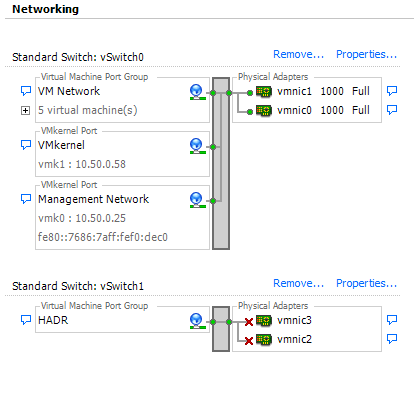Click Remove link for vSwitch0

(298, 54)
